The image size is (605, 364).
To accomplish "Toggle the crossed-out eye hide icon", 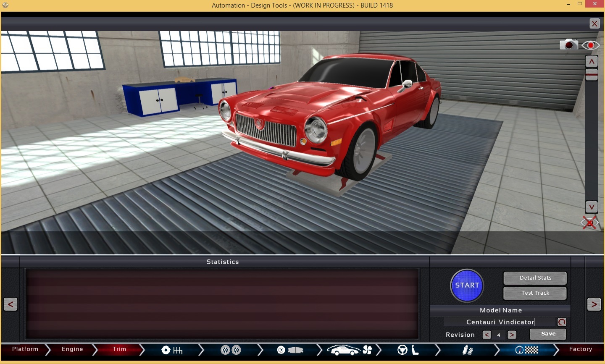I will tap(590, 223).
